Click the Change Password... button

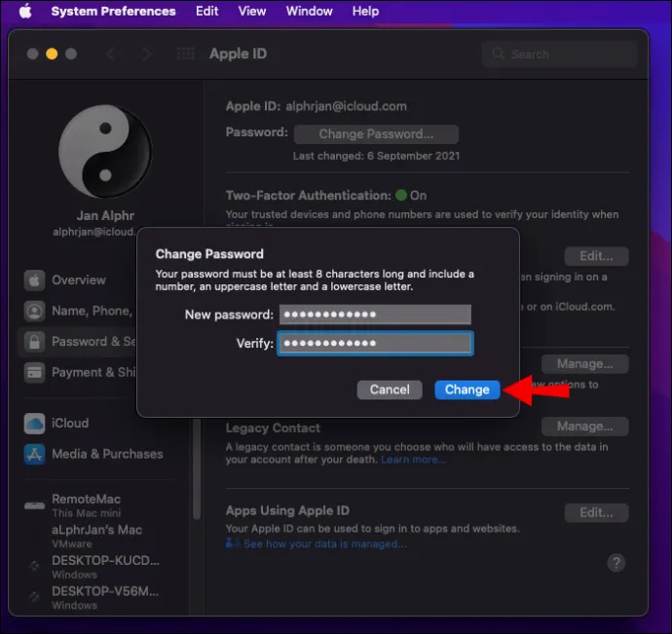(376, 134)
